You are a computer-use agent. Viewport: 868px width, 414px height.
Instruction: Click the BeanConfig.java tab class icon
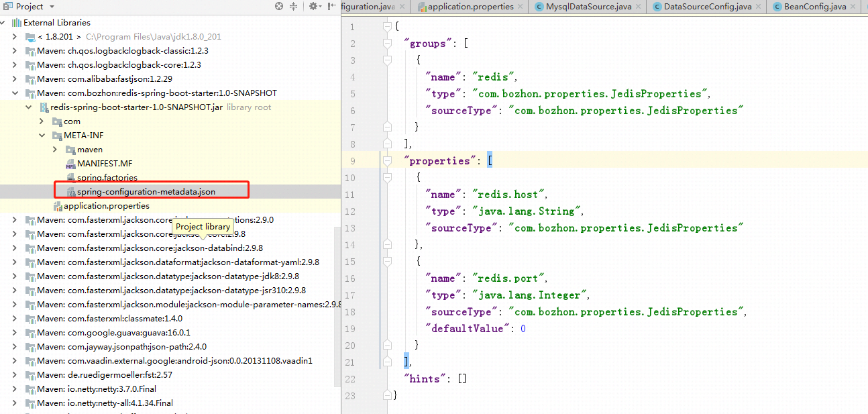[777, 7]
